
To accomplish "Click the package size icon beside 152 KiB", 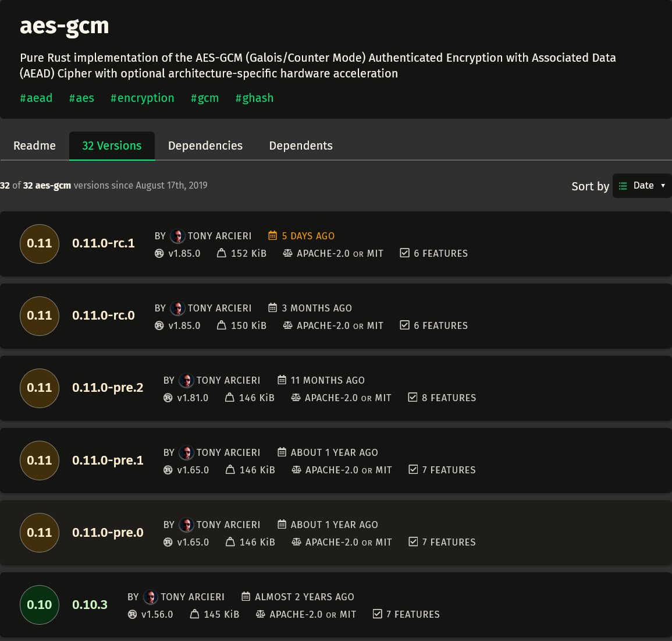I will 221,253.
